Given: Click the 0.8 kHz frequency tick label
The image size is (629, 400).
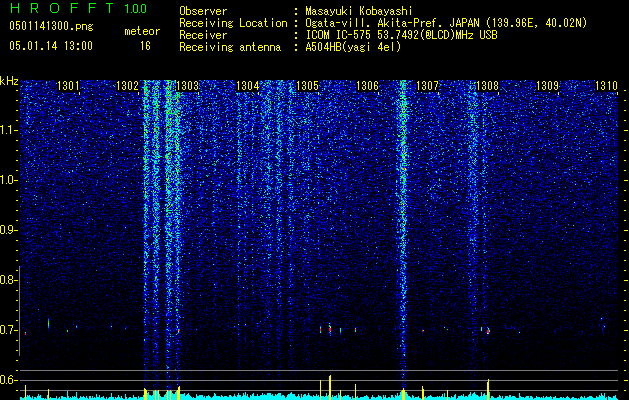Looking at the screenshot, I should pos(9,280).
